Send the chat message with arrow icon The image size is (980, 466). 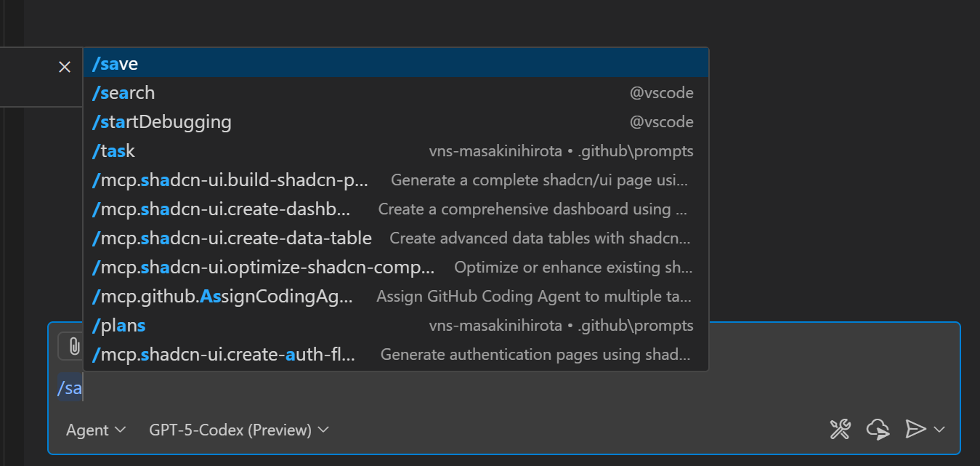pyautogui.click(x=915, y=430)
